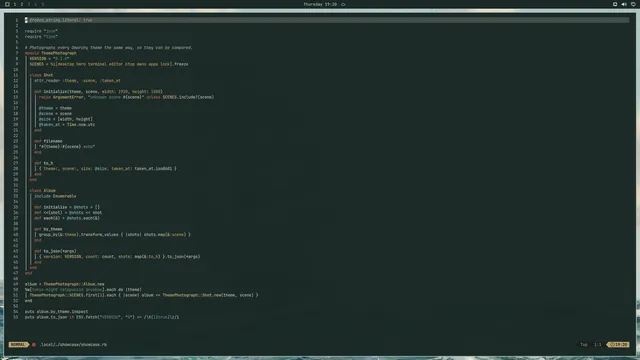
Task: Switch to workspace 4 in the top bar
Action: coord(36,4)
